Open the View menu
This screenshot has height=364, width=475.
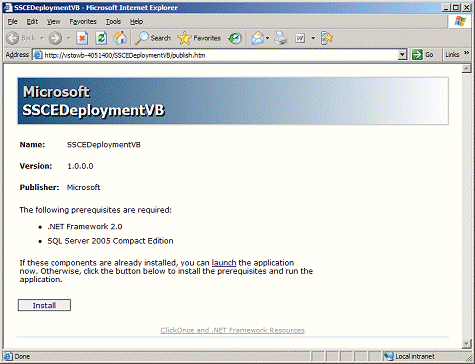click(x=53, y=22)
